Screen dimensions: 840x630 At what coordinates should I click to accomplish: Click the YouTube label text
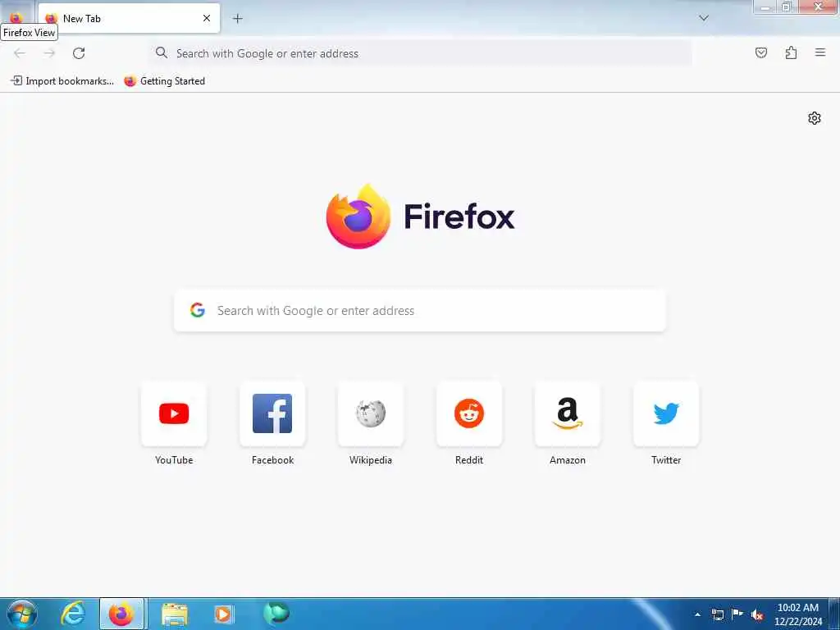pyautogui.click(x=174, y=460)
